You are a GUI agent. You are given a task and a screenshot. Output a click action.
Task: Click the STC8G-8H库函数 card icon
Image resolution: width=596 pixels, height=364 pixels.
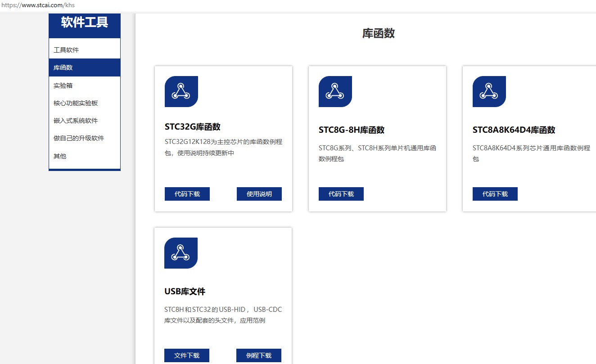335,91
